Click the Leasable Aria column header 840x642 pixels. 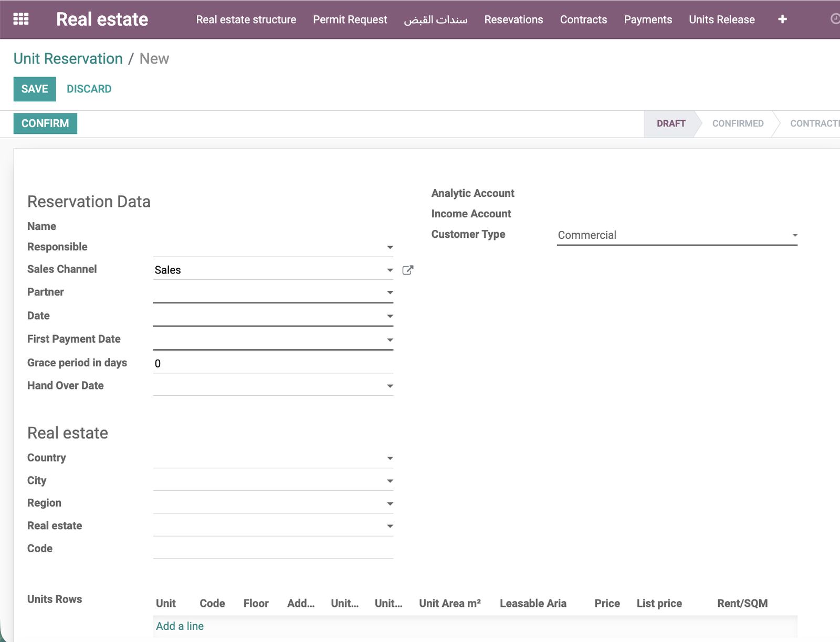(x=533, y=603)
